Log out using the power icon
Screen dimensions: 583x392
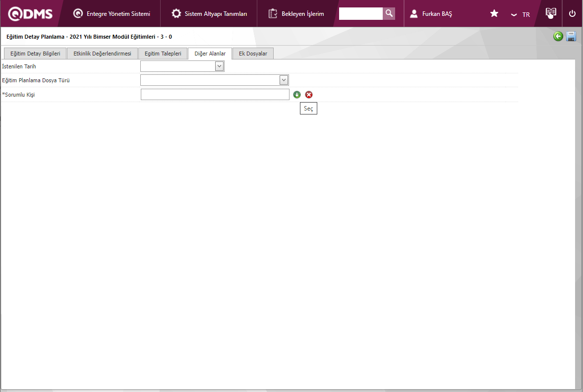coord(572,13)
